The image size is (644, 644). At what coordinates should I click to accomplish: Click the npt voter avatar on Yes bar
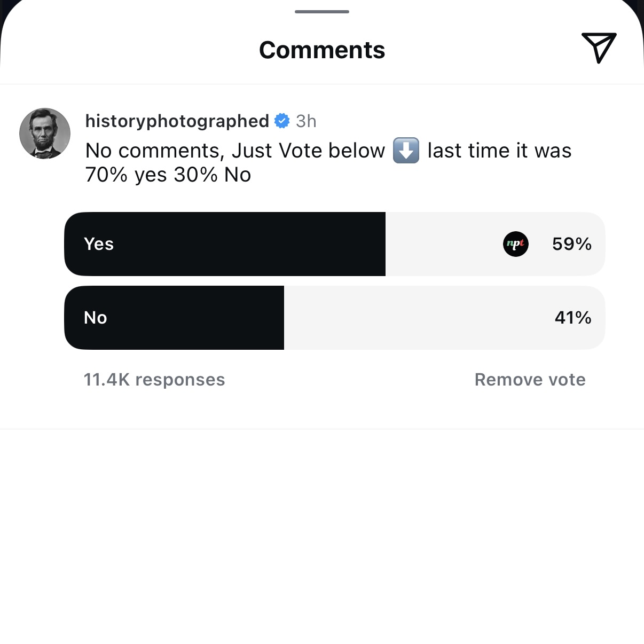point(515,244)
